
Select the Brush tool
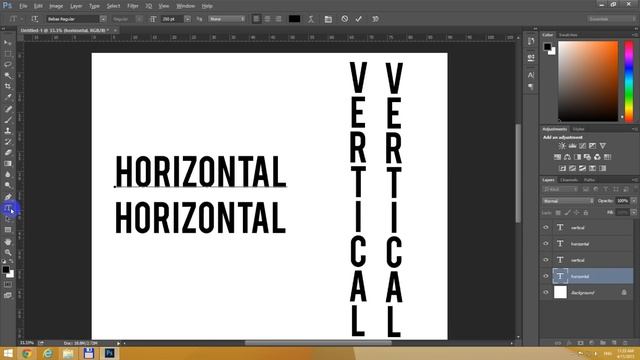(x=8, y=120)
